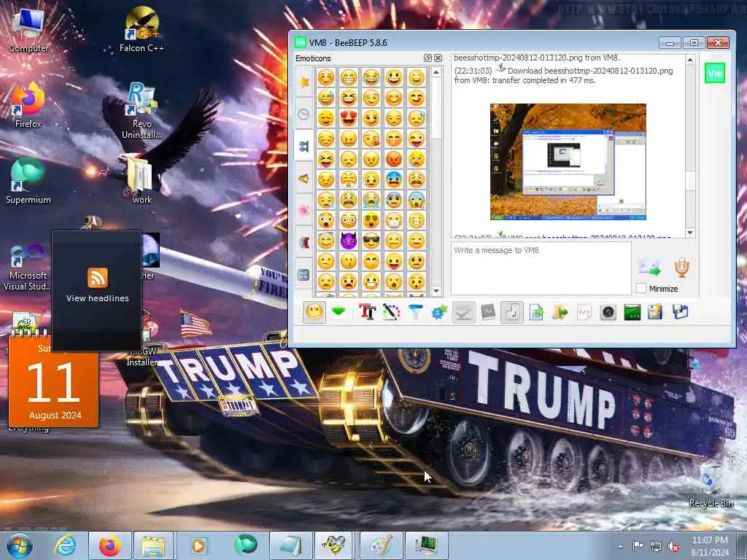Image resolution: width=747 pixels, height=560 pixels.
Task: Click the blue floppy disks save chat icon
Action: [x=681, y=312]
